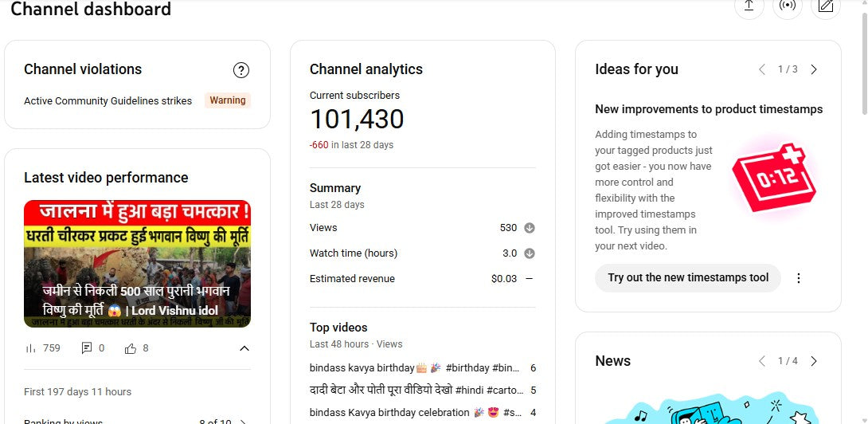The height and width of the screenshot is (424, 868).
Task: Open the latest video thumbnail
Action: 137,264
